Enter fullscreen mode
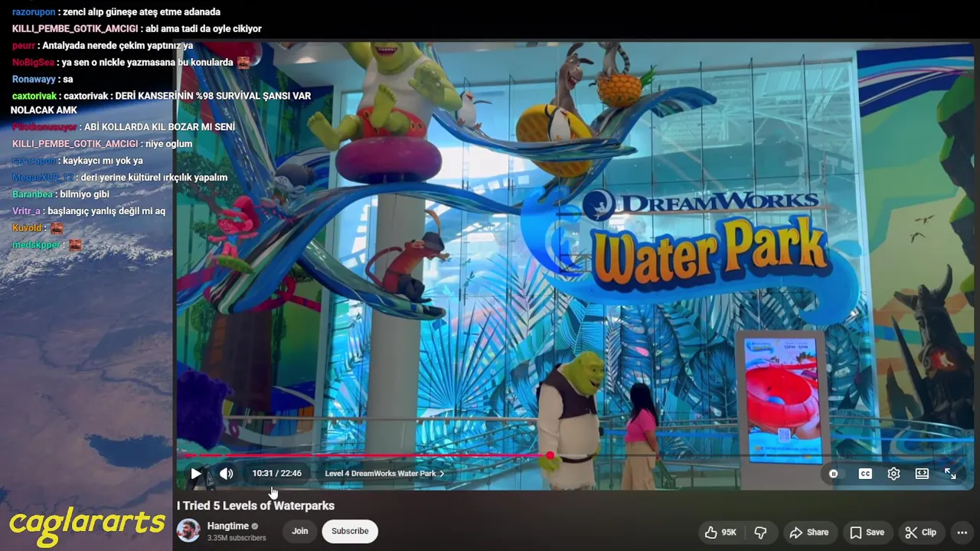The height and width of the screenshot is (551, 980). click(950, 474)
